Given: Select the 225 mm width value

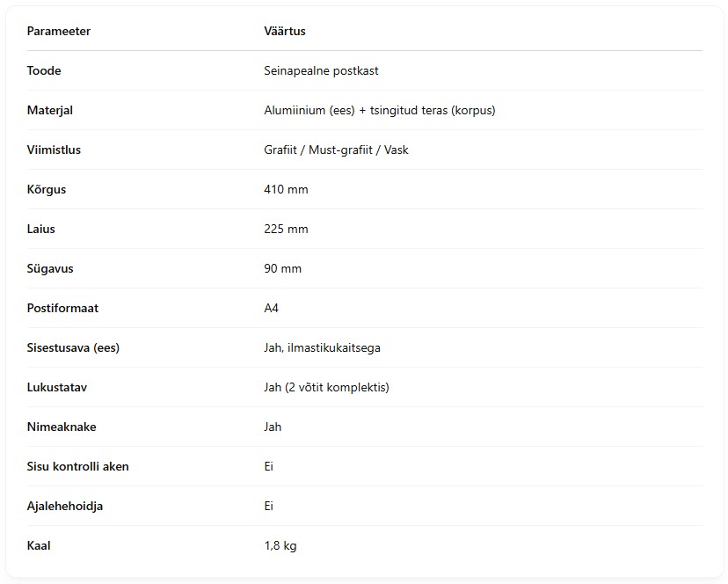Looking at the screenshot, I should (x=286, y=229).
